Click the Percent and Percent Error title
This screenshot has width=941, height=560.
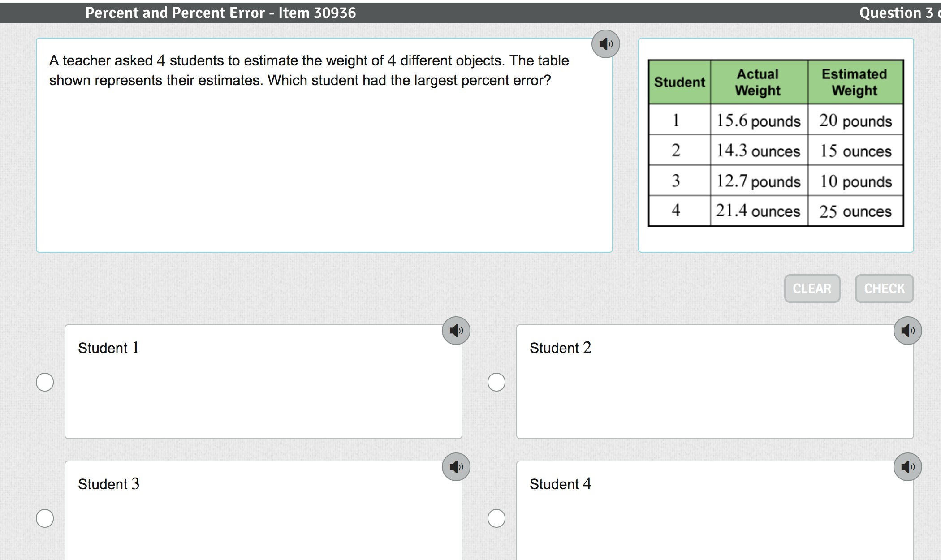(220, 13)
